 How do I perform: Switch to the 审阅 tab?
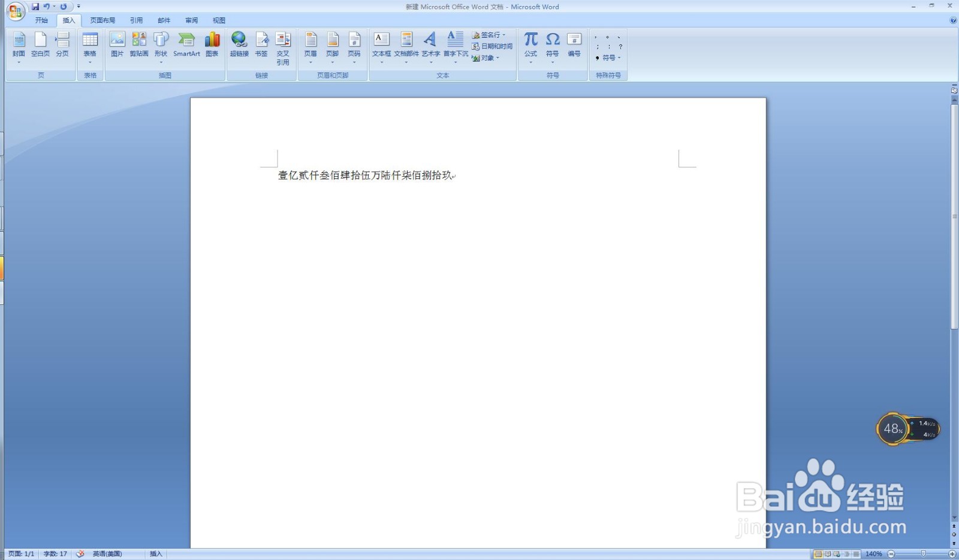point(192,20)
